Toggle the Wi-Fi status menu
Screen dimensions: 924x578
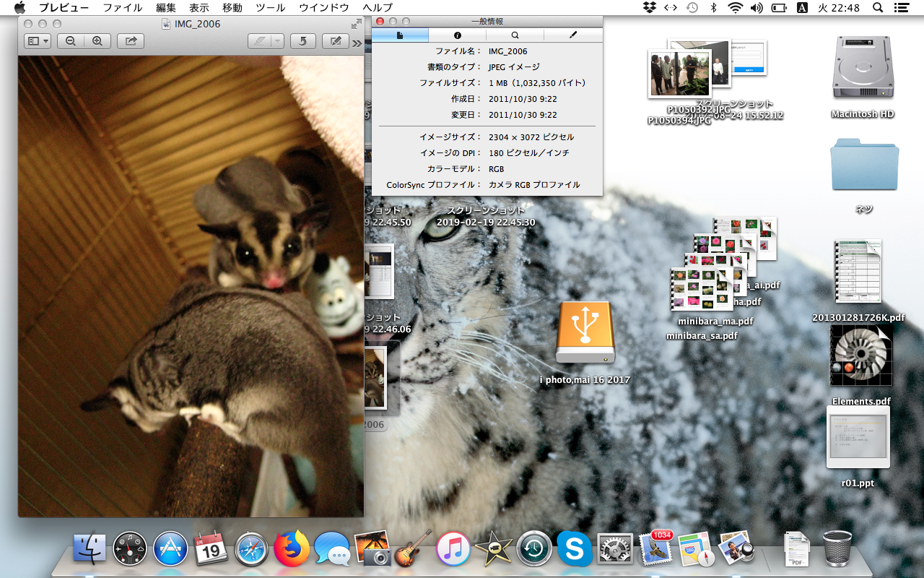735,8
